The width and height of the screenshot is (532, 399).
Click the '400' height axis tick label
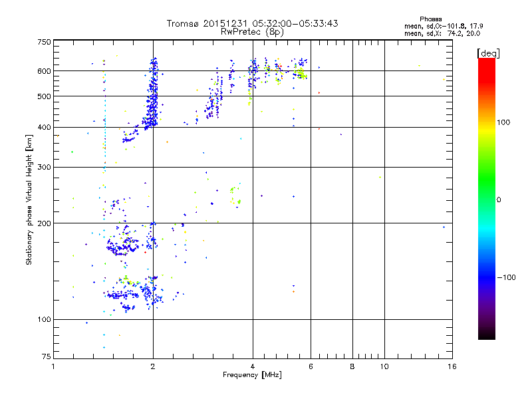point(44,128)
